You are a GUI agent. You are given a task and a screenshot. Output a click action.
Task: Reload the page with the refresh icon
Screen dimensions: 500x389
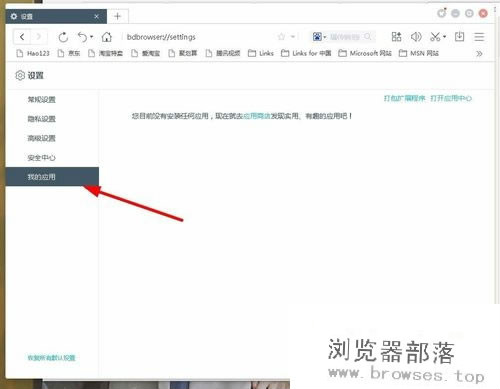(63, 37)
